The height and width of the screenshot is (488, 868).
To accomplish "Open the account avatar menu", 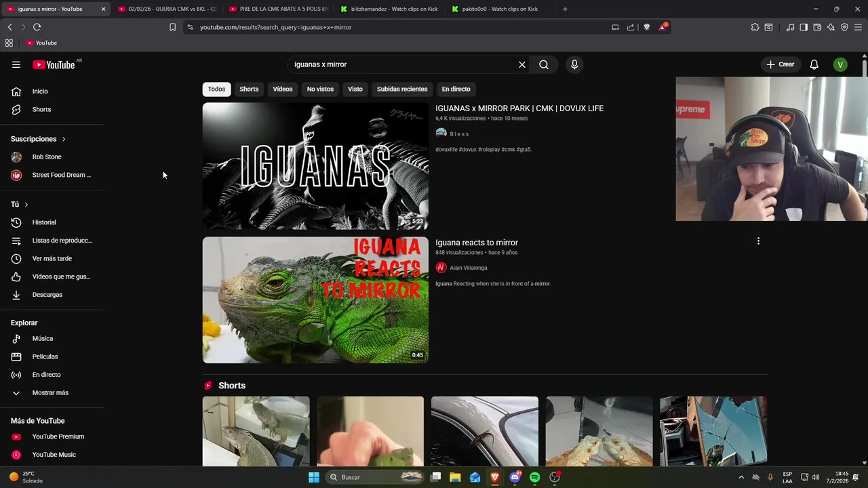I will [x=840, y=64].
